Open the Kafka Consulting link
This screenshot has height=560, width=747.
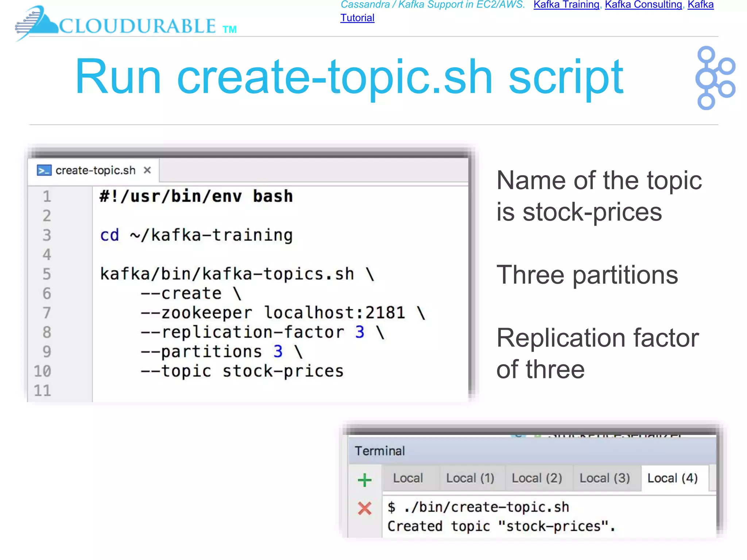pos(643,5)
